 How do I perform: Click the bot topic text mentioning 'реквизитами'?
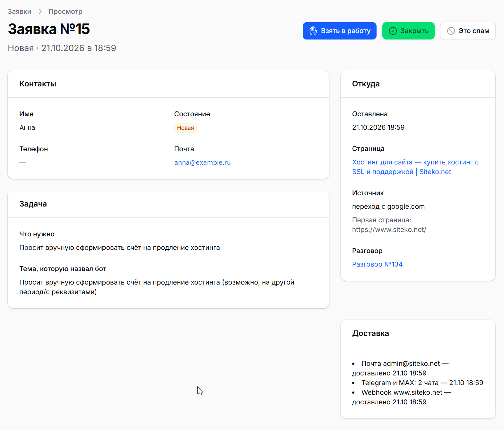click(157, 287)
